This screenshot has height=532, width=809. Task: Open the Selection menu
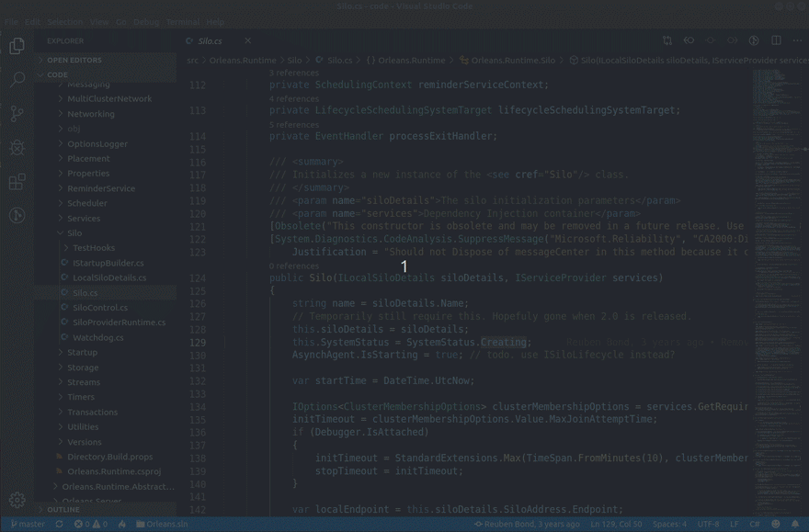pyautogui.click(x=64, y=22)
